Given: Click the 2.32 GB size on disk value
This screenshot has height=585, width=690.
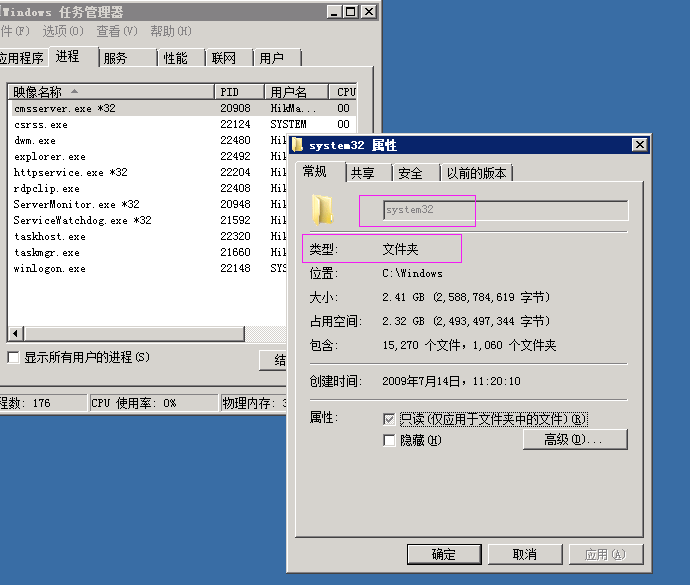Looking at the screenshot, I should point(466,321).
